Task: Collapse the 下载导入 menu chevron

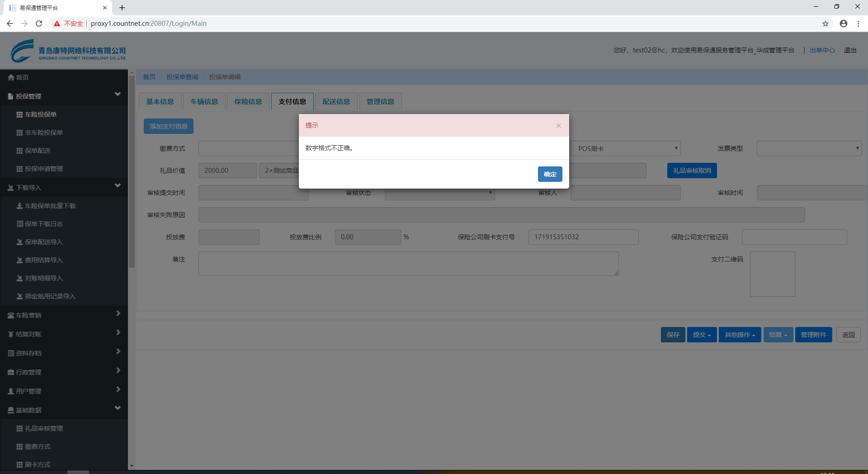Action: pos(118,185)
